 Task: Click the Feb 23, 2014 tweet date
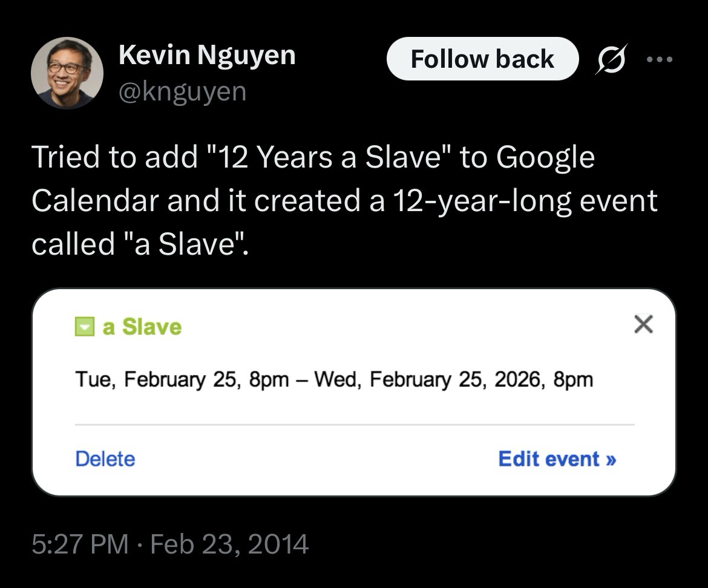pos(229,544)
